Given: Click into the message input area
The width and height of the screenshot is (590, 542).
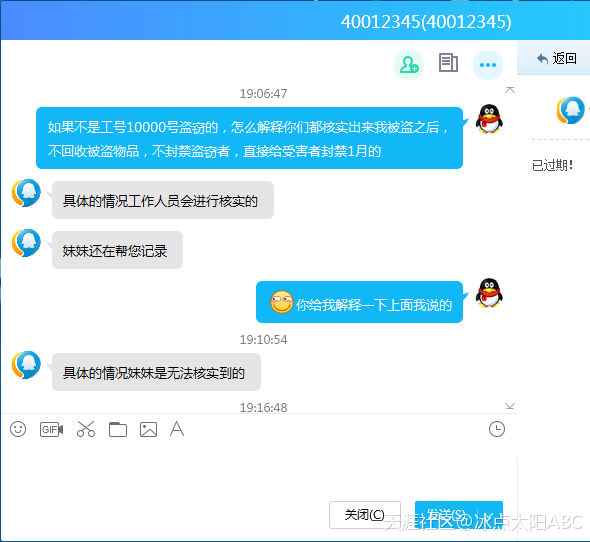Looking at the screenshot, I should [x=259, y=470].
